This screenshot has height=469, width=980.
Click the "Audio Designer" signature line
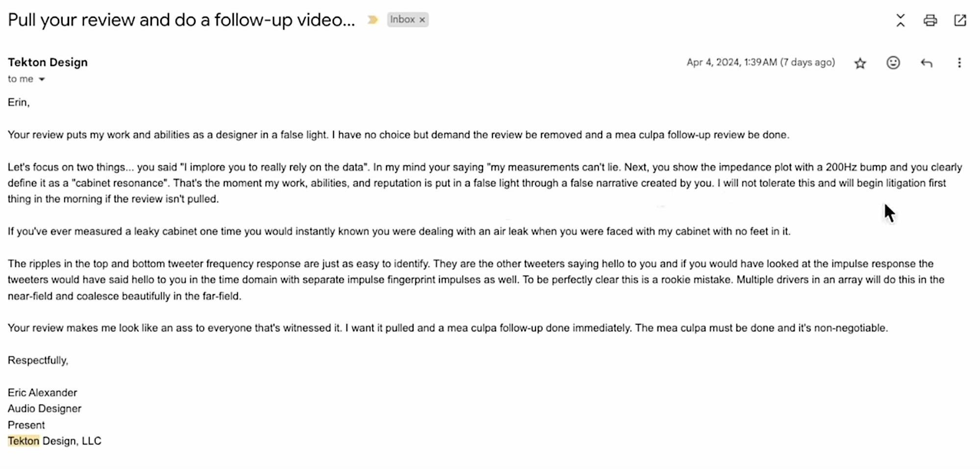pyautogui.click(x=45, y=409)
